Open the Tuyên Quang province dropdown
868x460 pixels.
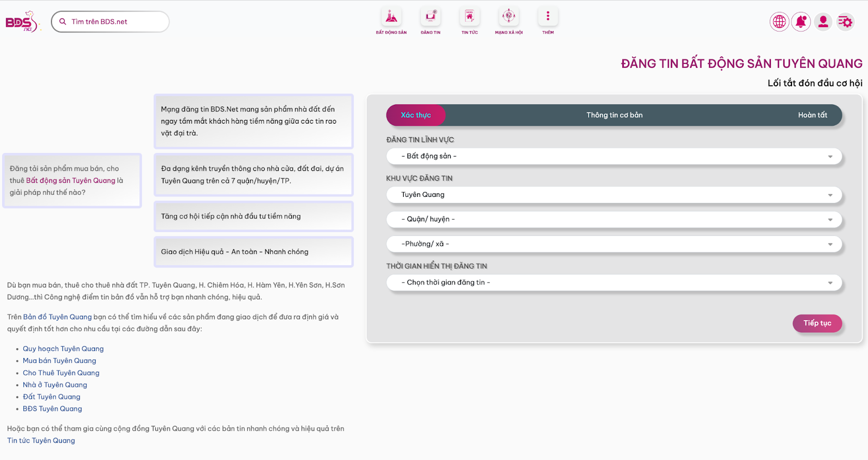pos(614,195)
